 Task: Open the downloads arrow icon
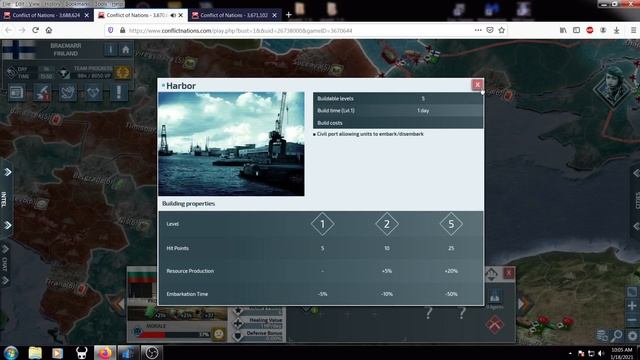click(617, 30)
